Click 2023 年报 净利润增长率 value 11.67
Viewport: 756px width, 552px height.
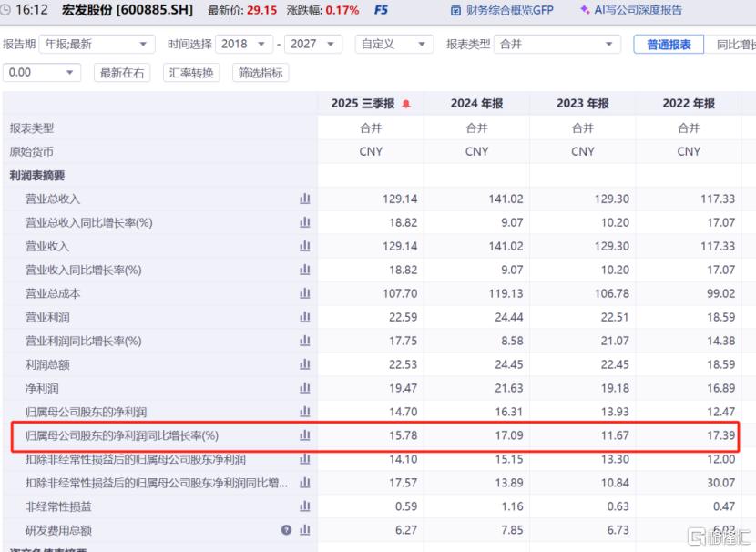615,435
